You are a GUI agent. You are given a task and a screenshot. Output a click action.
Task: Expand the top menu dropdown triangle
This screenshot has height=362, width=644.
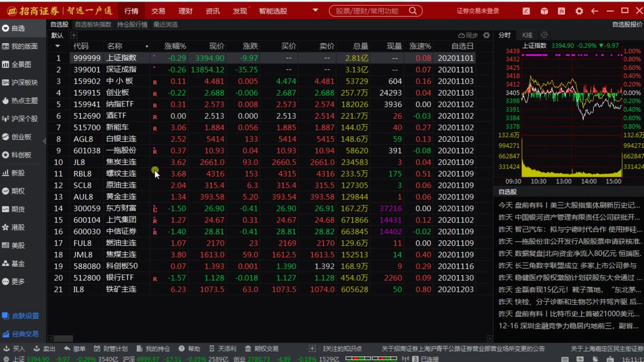(315, 10)
